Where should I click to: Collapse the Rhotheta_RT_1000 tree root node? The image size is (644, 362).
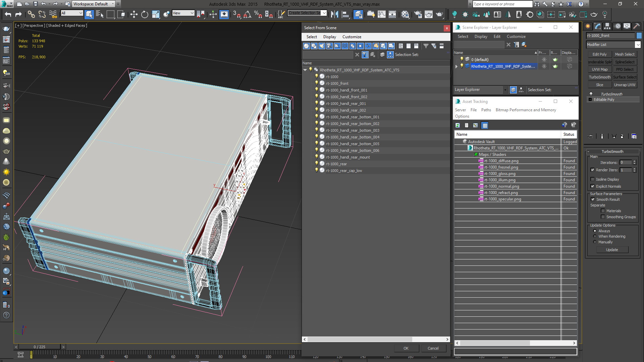click(305, 70)
